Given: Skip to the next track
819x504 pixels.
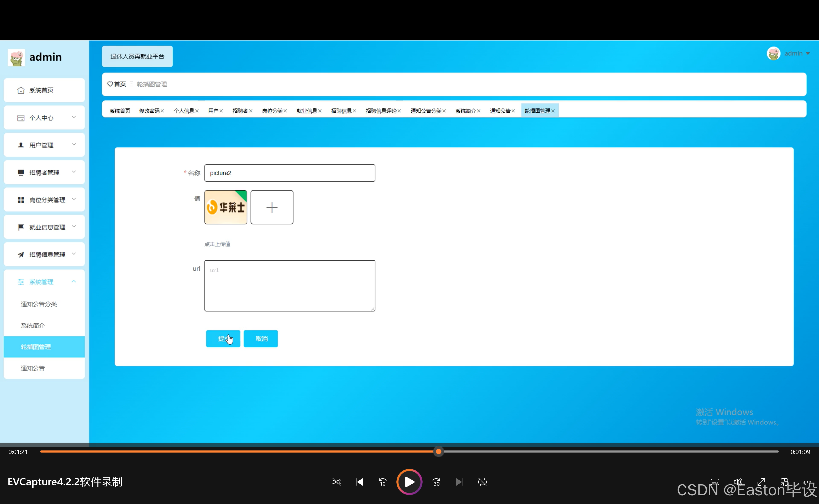Looking at the screenshot, I should coord(459,482).
